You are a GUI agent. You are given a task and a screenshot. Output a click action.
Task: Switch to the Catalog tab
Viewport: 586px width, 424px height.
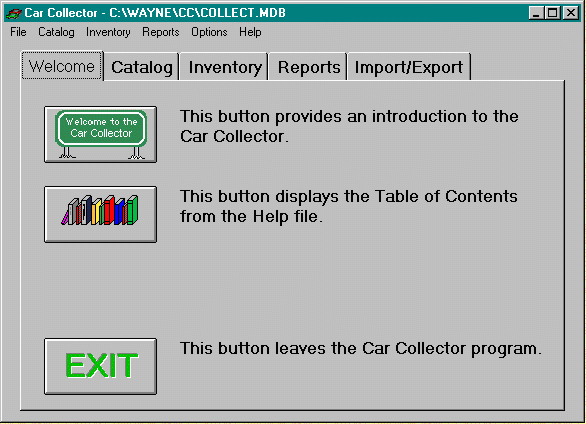coord(142,67)
